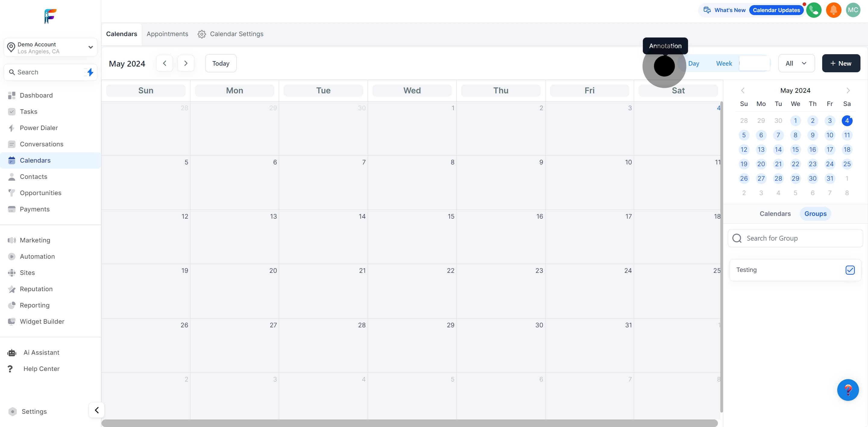Viewport: 868px width, 427px height.
Task: Open the Ai Assistant robot icon
Action: coord(12,353)
